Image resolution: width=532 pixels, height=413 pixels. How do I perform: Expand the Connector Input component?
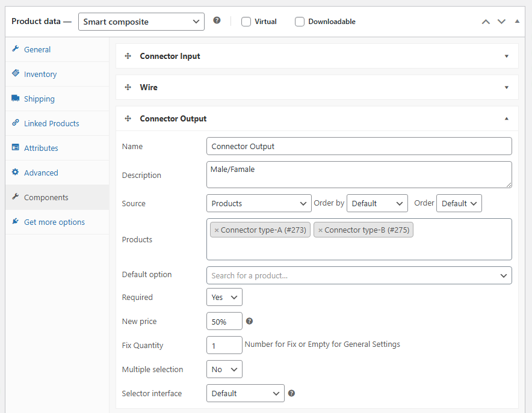(x=506, y=56)
